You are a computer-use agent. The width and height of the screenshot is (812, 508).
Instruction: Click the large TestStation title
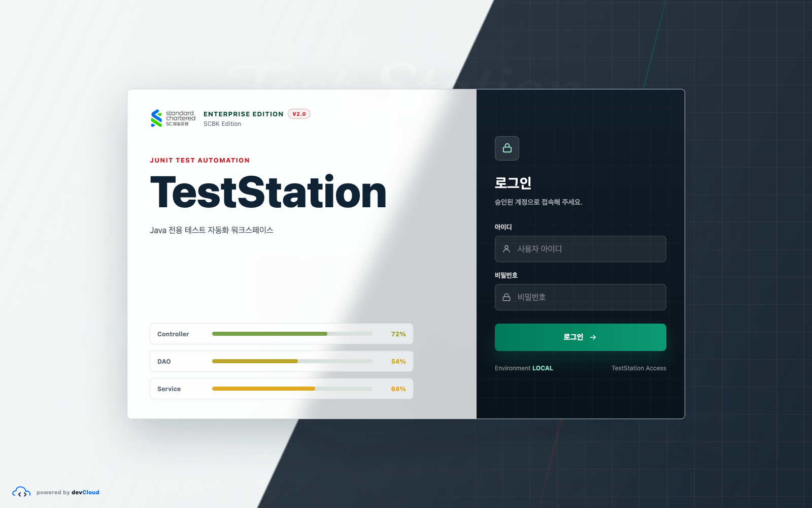coord(268,192)
